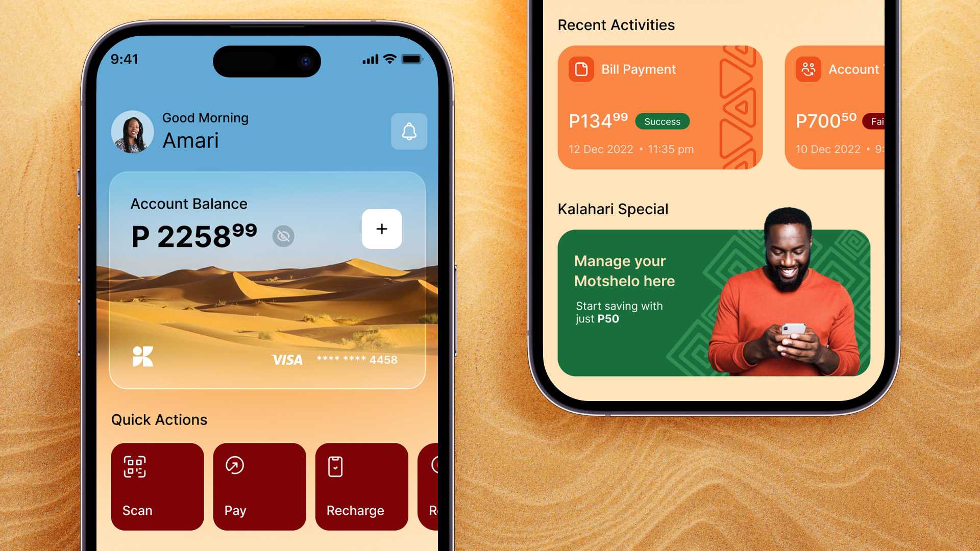Screen dimensions: 980x551
Task: Toggle the Success status on bill payment
Action: [x=661, y=121]
